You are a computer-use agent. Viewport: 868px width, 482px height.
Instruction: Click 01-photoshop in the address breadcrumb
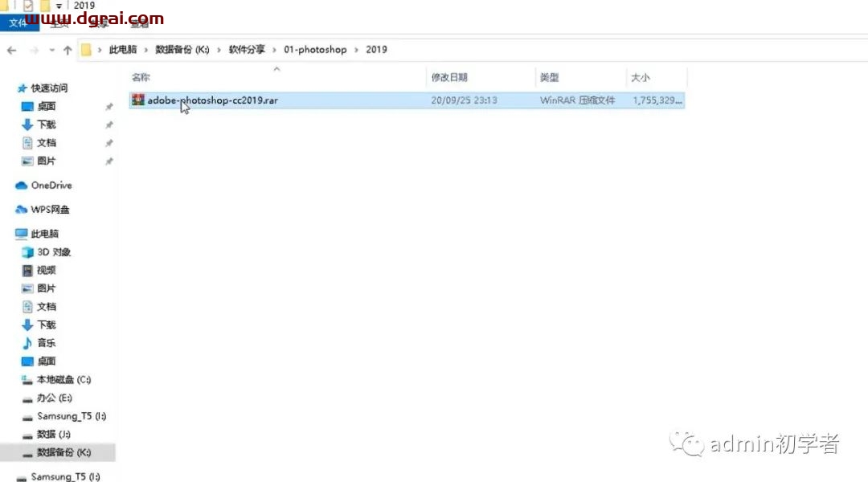tap(315, 50)
